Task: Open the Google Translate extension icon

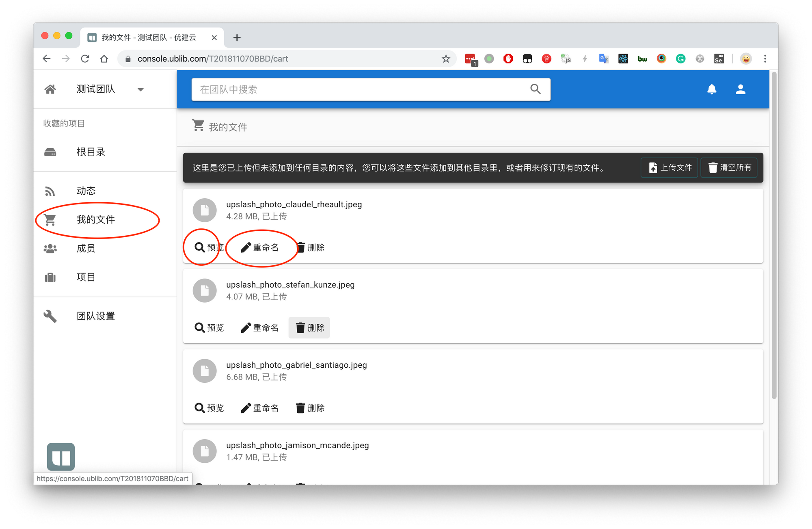Action: (604, 59)
